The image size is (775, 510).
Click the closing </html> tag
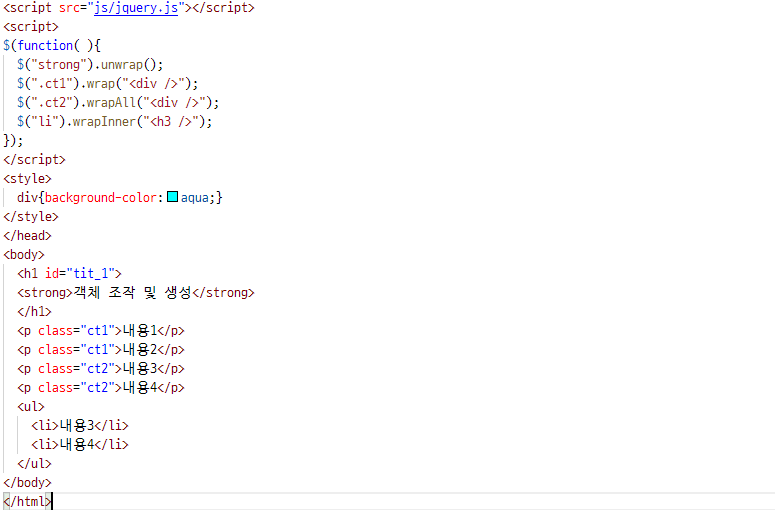(27, 502)
